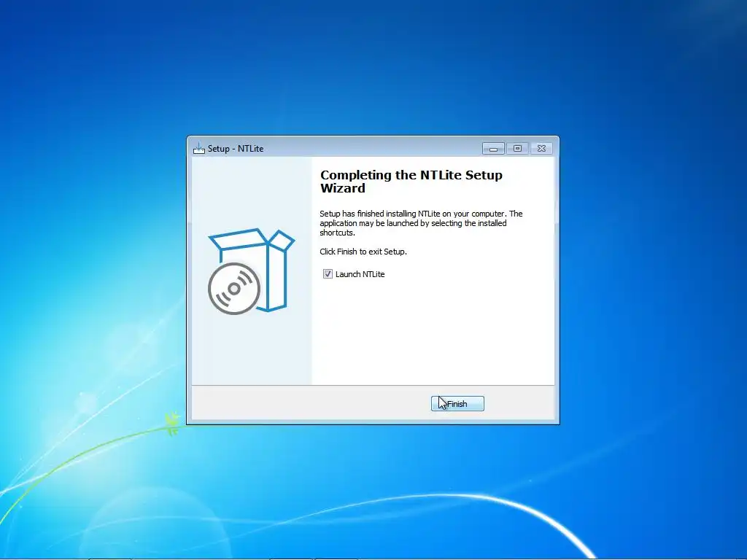Viewport: 747px width, 560px height.
Task: Maximize the NTLite Setup window
Action: point(517,149)
